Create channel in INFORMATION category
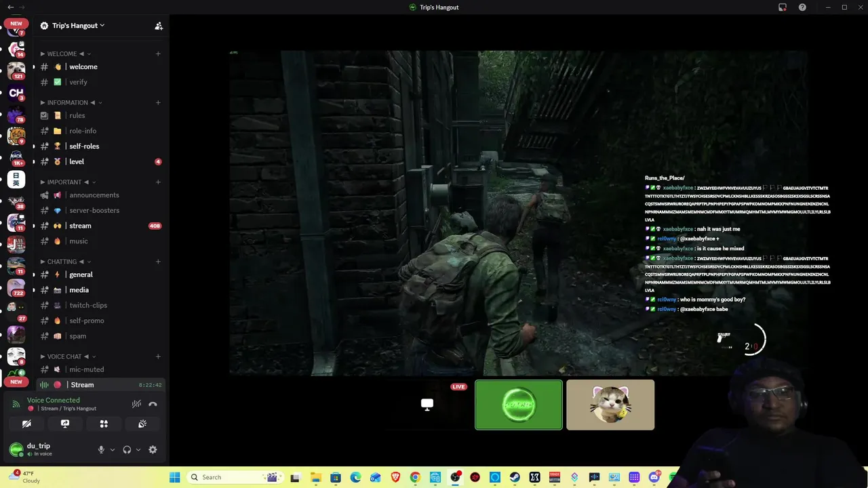868x488 pixels. tap(158, 102)
